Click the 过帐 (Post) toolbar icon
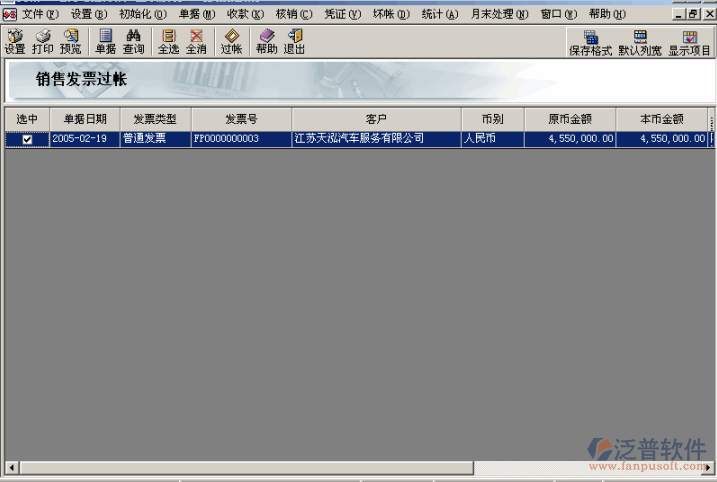717x482 pixels. tap(231, 41)
